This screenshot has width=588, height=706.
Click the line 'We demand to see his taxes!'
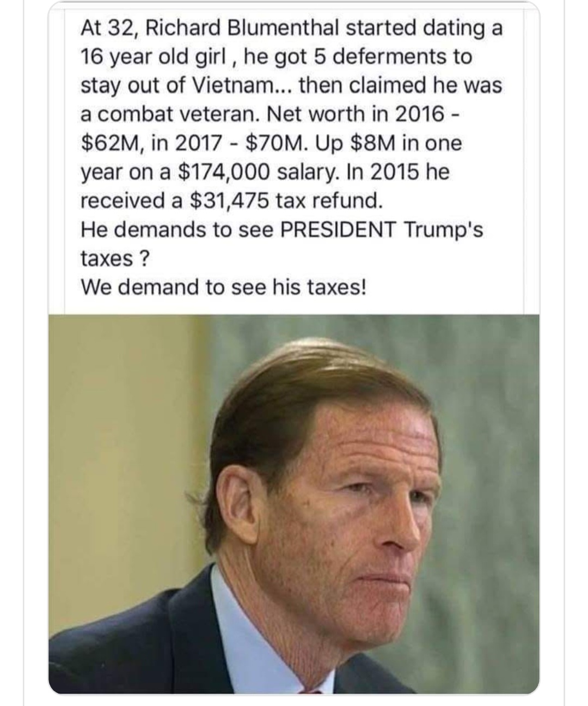click(x=223, y=287)
